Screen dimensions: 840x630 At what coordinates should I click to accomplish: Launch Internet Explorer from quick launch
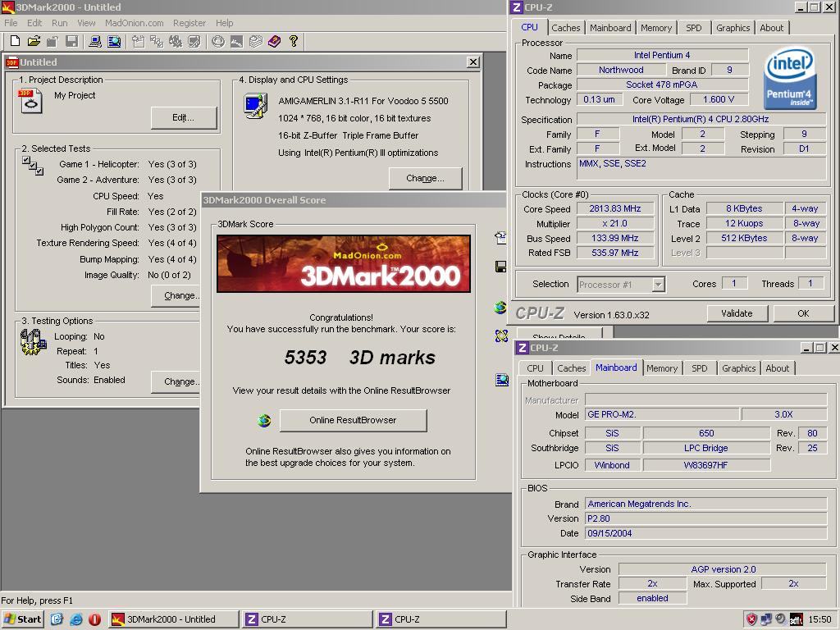(x=76, y=619)
